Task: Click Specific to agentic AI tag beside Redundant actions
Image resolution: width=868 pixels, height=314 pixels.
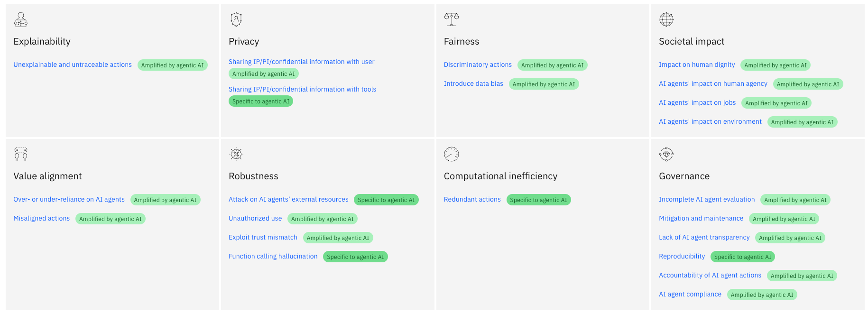Action: tap(538, 200)
